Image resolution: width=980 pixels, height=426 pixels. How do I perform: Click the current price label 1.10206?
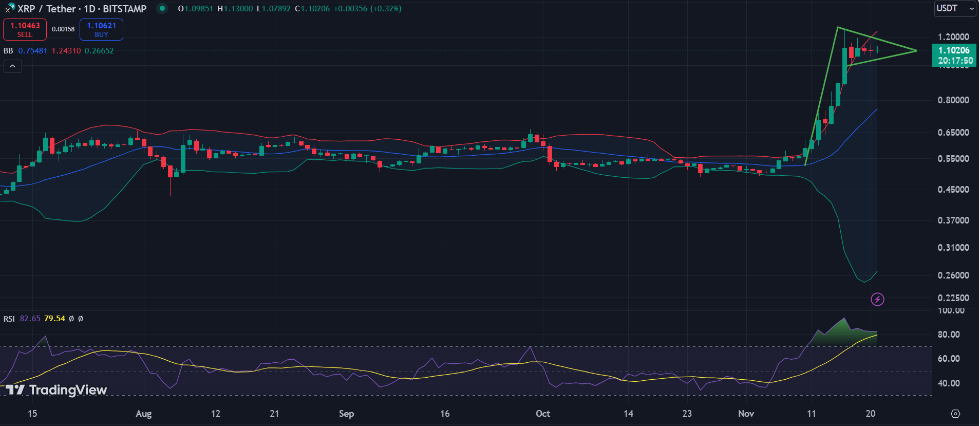[953, 50]
